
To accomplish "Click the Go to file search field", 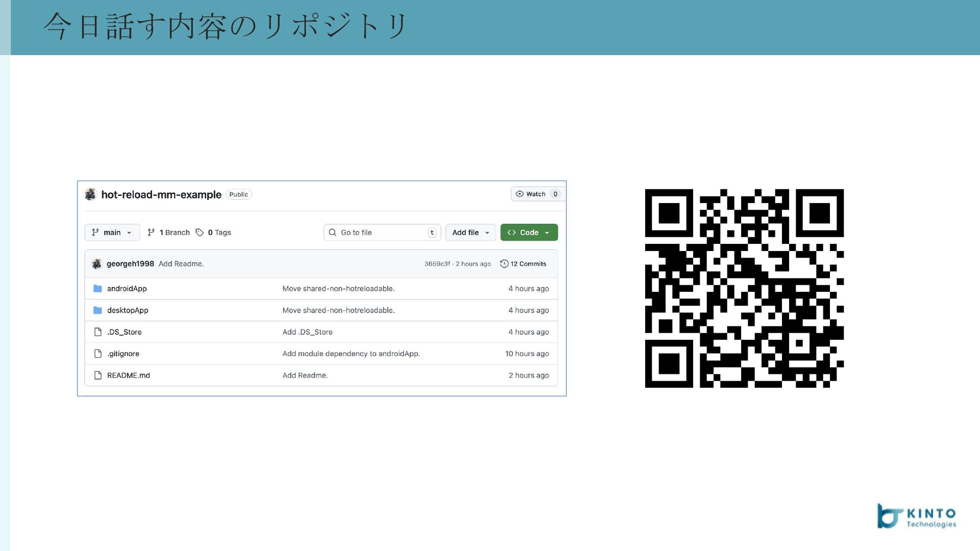I will 378,233.
